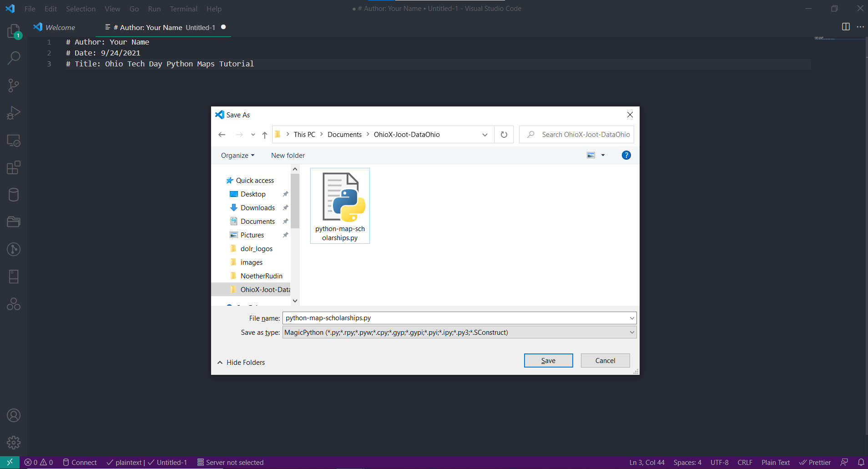Open errors and warnings count in status bar
The width and height of the screenshot is (868, 469).
click(x=39, y=462)
